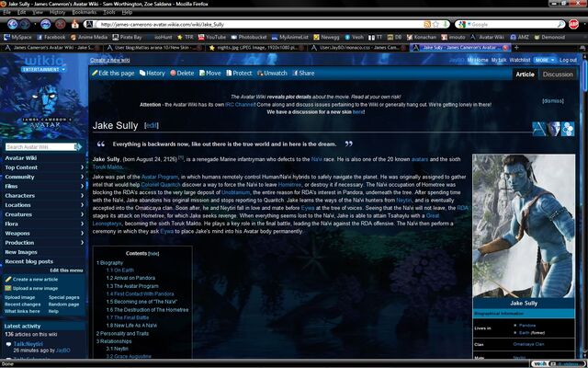This screenshot has height=368, width=588.
Task: Open a new tab with plus button
Action: (516, 48)
